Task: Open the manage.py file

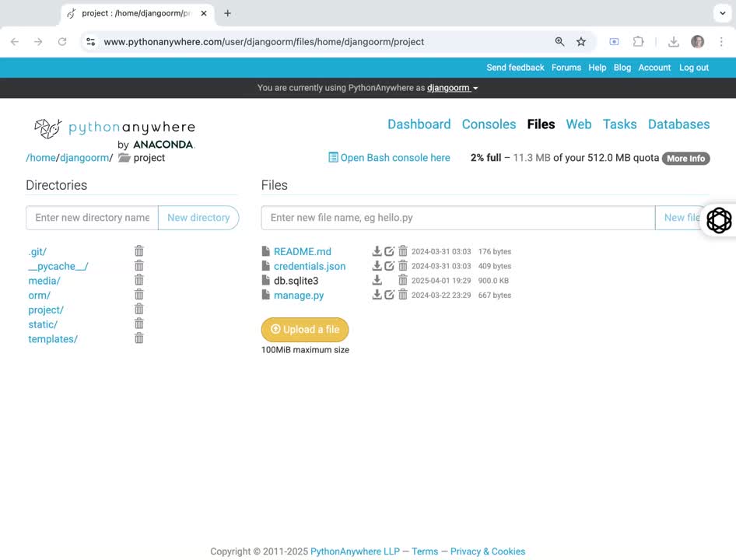Action: point(299,296)
